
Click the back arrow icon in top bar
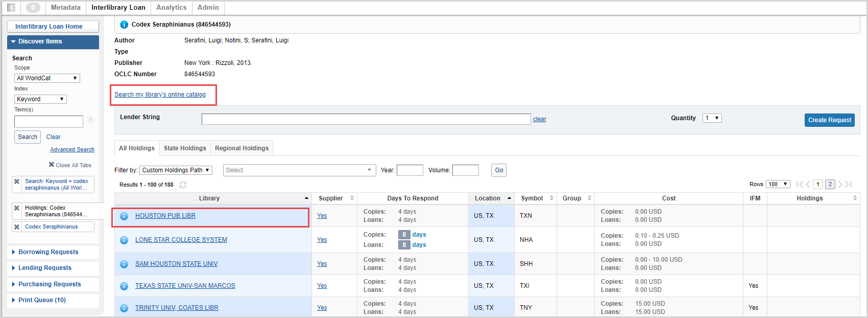[11, 8]
